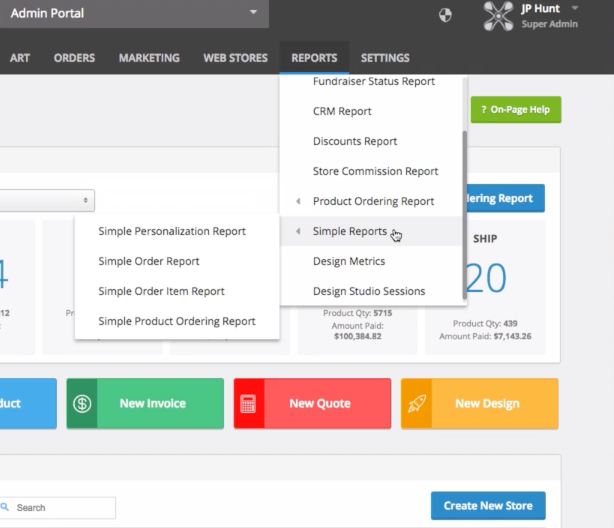614x528 pixels.
Task: Click the JP Hunt avatar logo
Action: (x=498, y=16)
